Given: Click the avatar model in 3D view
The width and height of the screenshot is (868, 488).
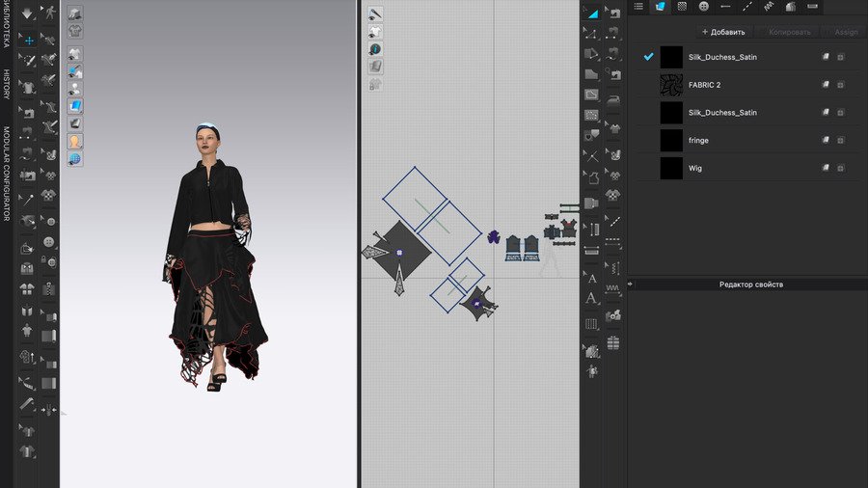Looking at the screenshot, I should pyautogui.click(x=215, y=258).
